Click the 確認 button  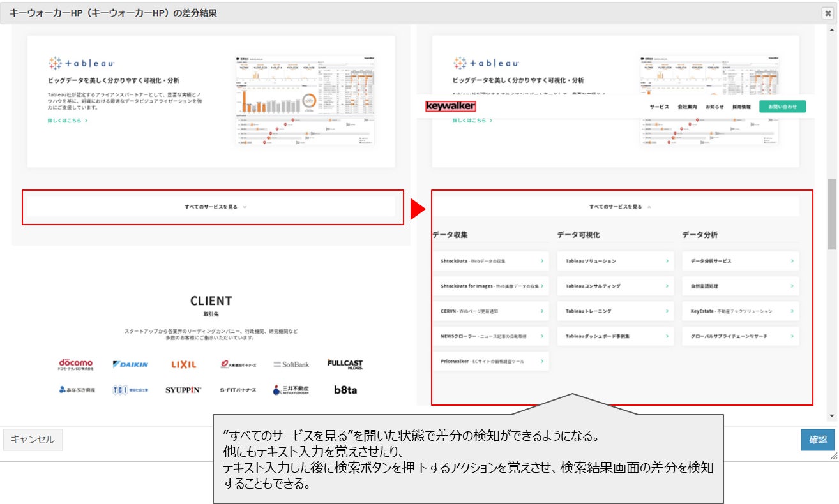(x=818, y=440)
